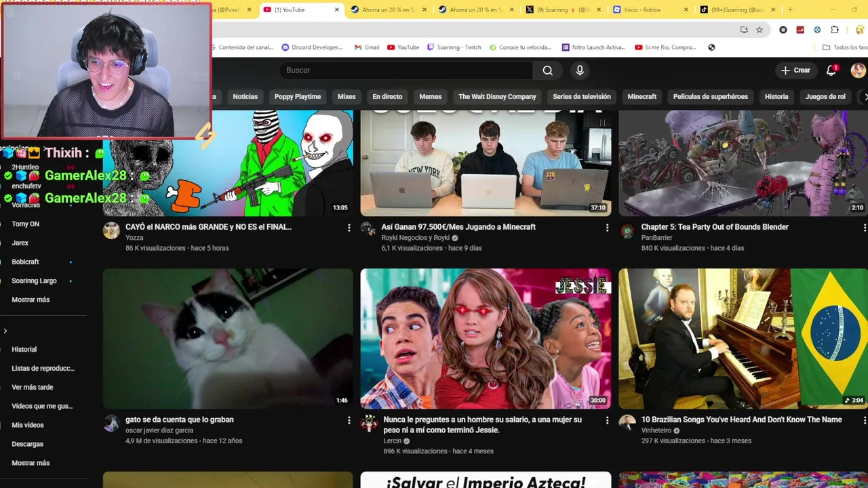The image size is (868, 488).
Task: Click title 'Chapter 5: Tea Party Out of Bounds Blender'
Action: point(715,227)
